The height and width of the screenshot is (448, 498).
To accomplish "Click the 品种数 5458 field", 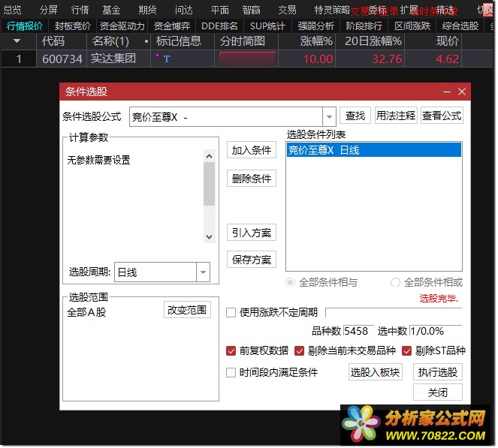I will [358, 331].
